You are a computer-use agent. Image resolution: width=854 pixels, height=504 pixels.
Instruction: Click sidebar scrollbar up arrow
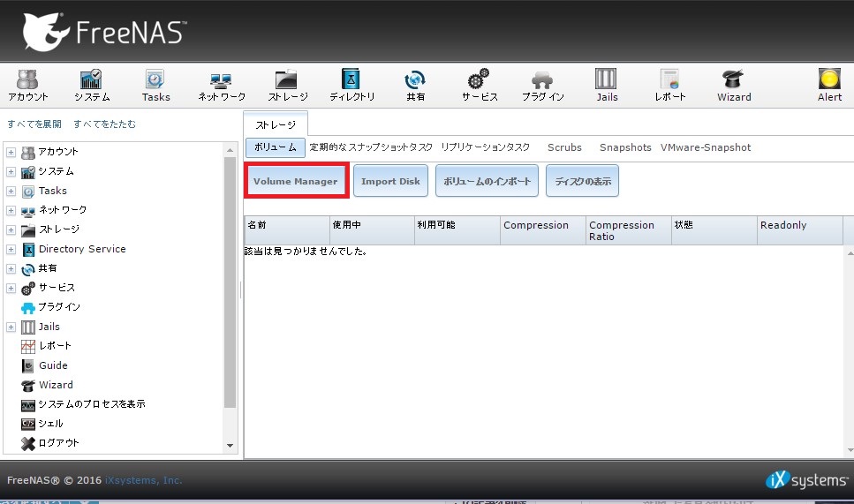click(230, 150)
